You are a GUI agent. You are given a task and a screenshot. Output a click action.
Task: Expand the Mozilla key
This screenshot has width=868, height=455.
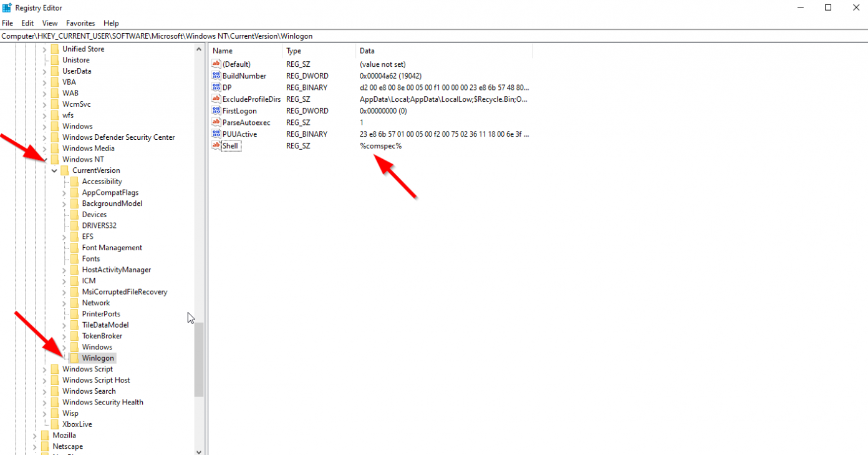tap(34, 435)
